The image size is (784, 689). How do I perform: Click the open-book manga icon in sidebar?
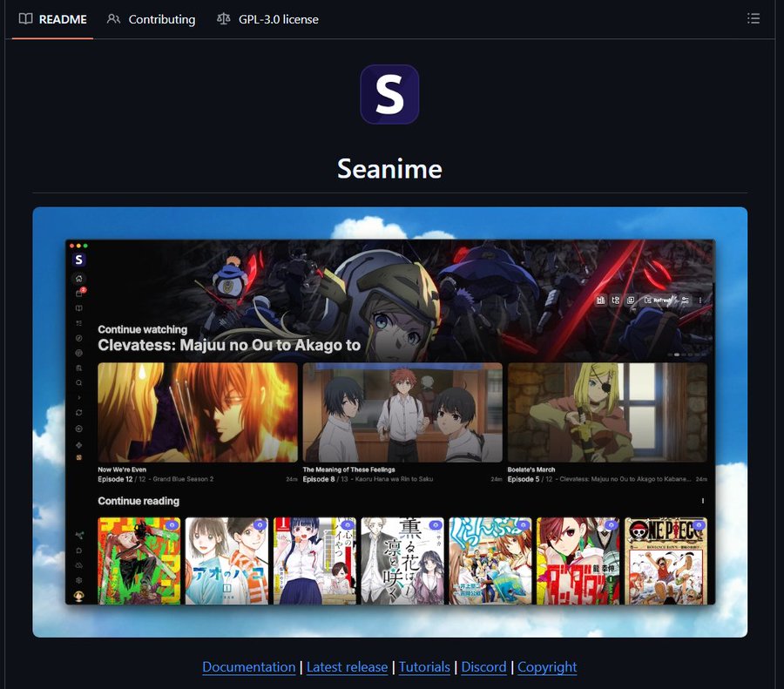78,308
